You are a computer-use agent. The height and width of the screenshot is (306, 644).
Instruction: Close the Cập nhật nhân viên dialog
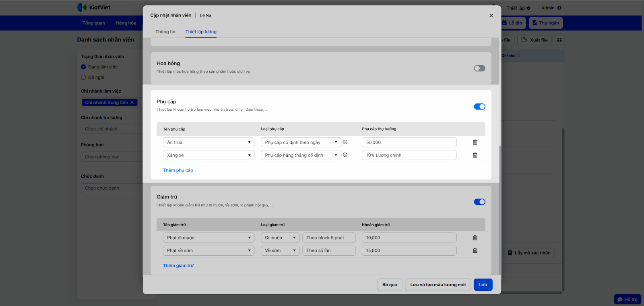[491, 16]
